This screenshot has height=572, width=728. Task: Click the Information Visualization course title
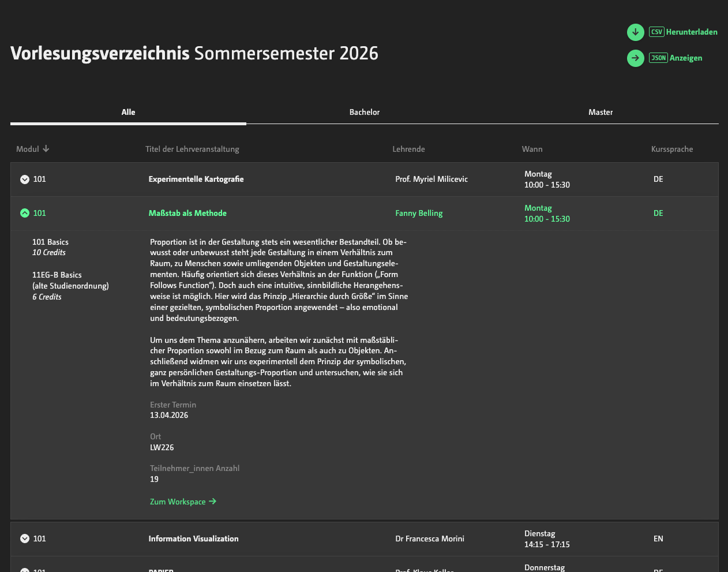point(193,539)
